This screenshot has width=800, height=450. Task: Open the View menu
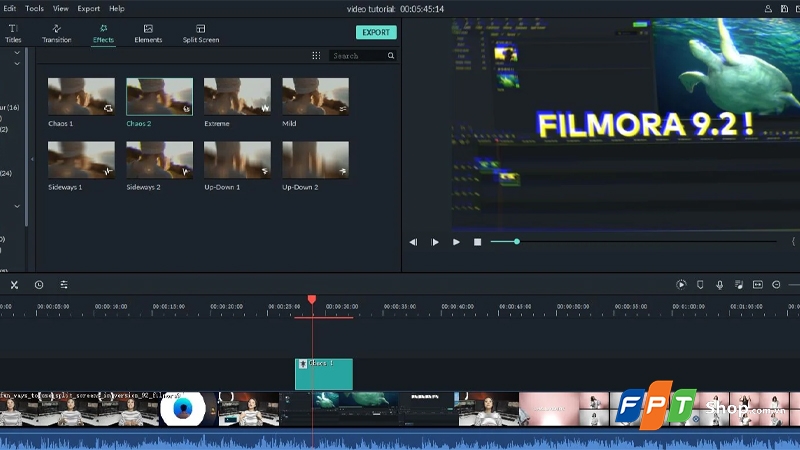tap(61, 8)
